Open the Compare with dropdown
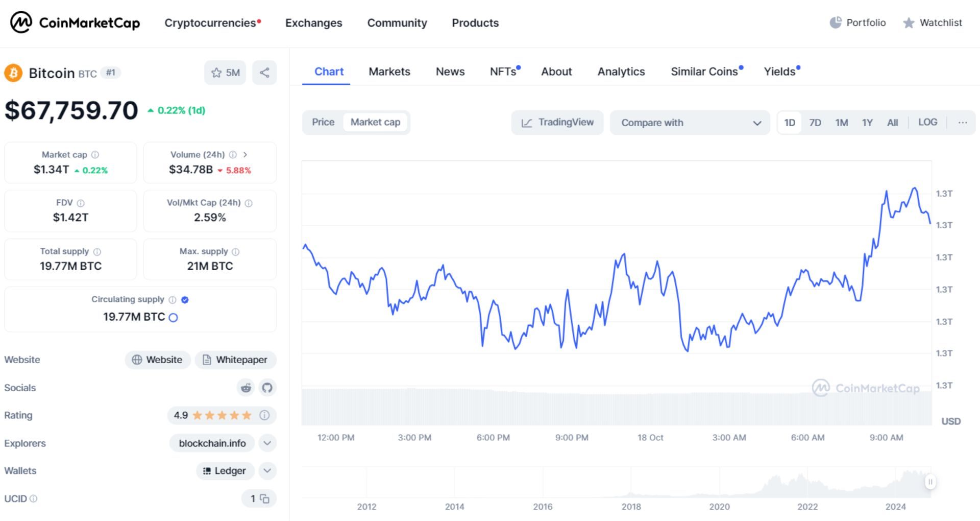 [690, 123]
